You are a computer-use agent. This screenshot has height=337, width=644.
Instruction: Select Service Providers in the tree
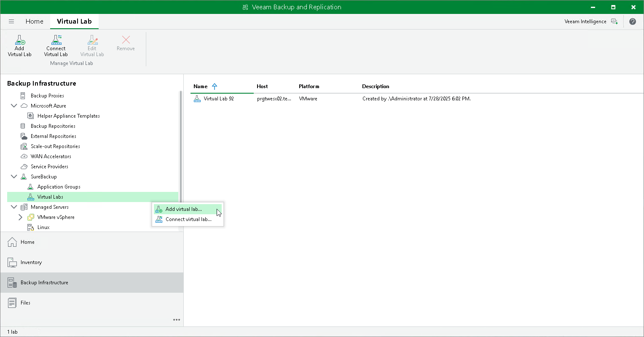[49, 167]
